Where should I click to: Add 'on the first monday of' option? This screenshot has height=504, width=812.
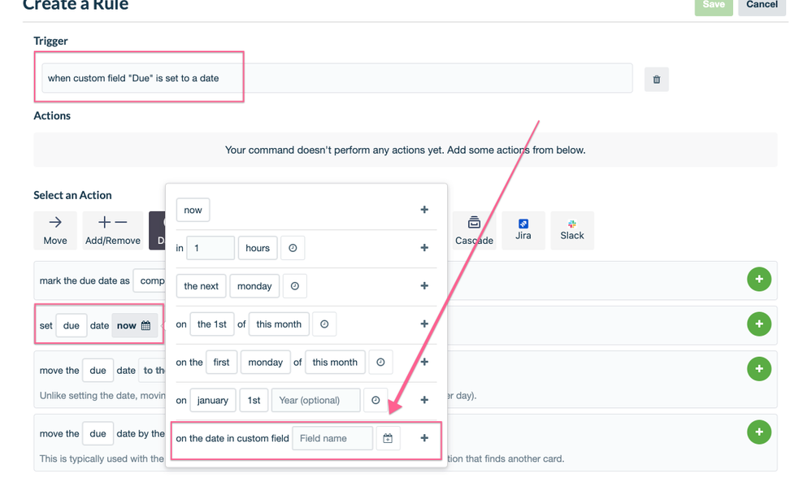click(424, 362)
